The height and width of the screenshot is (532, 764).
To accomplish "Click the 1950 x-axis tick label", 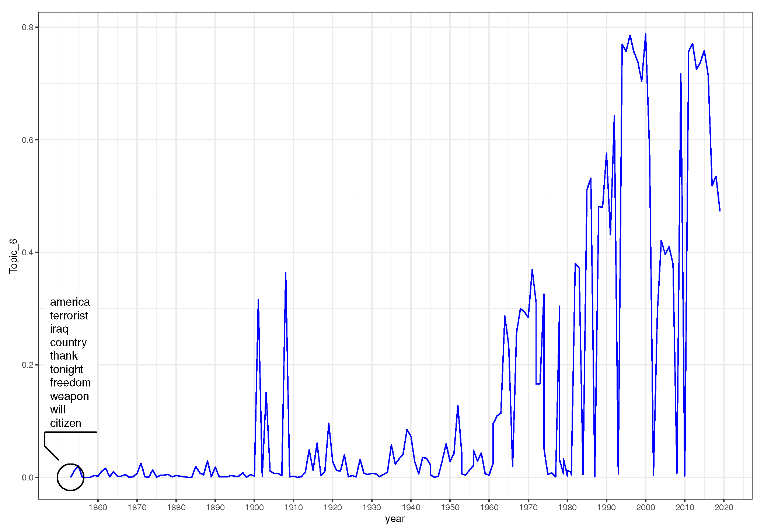I will [x=450, y=508].
